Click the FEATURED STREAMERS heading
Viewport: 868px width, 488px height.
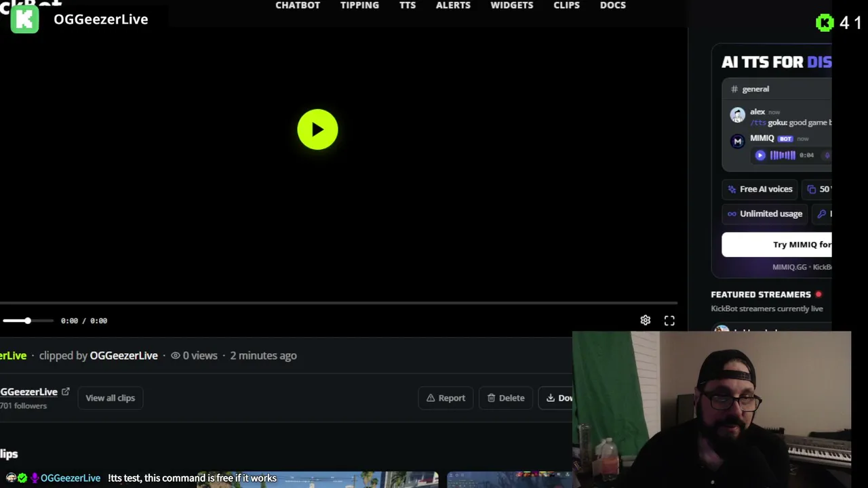coord(761,294)
